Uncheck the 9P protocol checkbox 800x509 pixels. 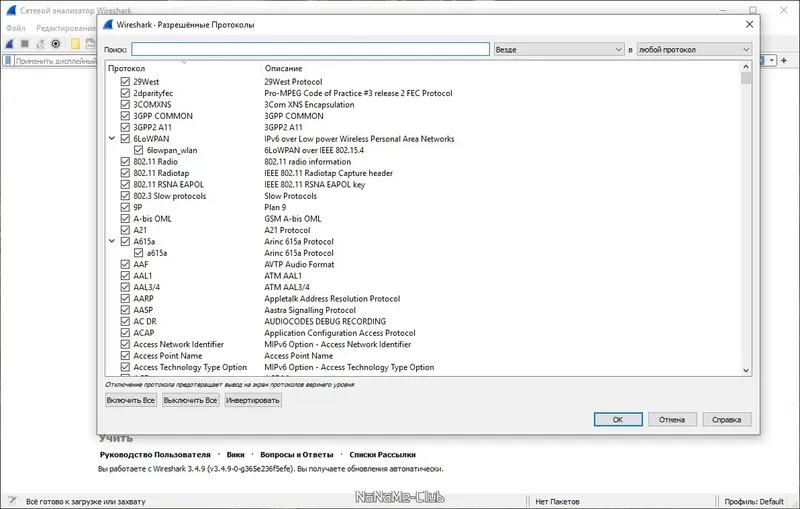pyautogui.click(x=125, y=207)
